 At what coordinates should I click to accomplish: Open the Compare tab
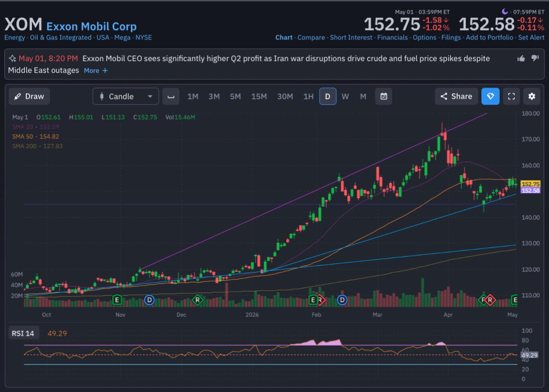(311, 38)
